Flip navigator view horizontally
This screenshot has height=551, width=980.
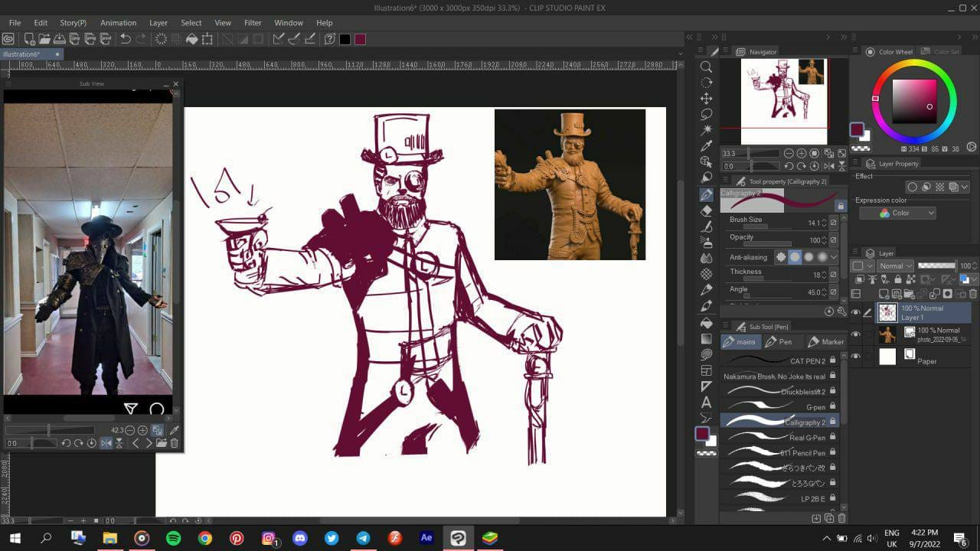coord(829,166)
